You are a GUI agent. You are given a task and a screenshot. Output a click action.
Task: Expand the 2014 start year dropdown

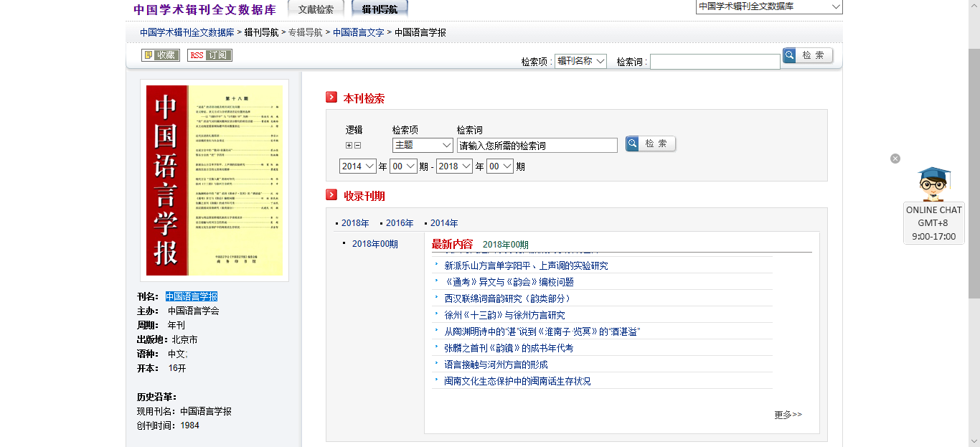pyautogui.click(x=357, y=166)
